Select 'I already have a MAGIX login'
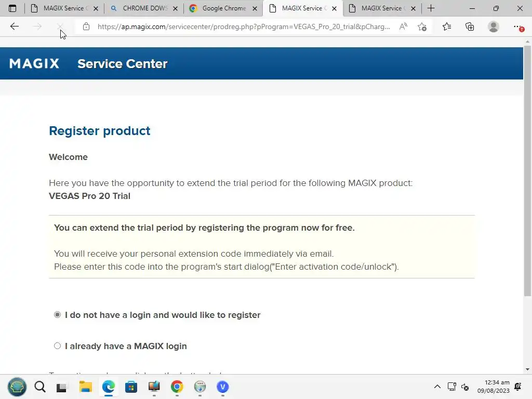532x399 pixels. click(57, 346)
